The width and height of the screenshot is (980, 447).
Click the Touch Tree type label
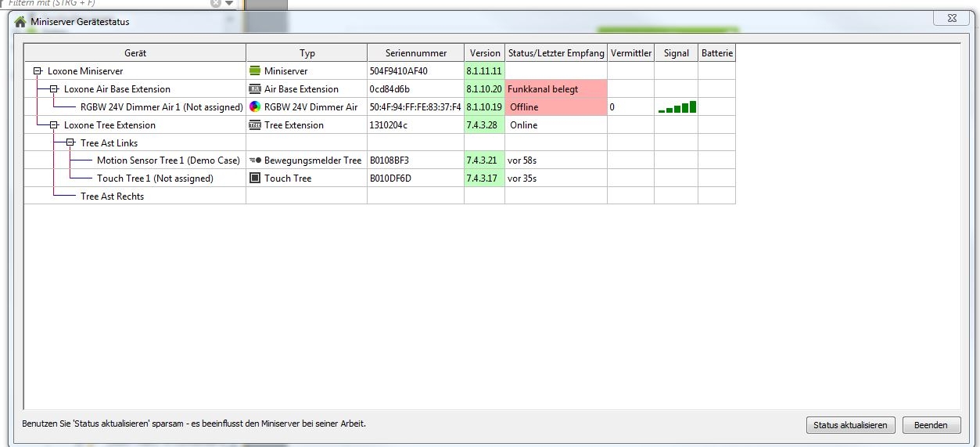coord(288,178)
